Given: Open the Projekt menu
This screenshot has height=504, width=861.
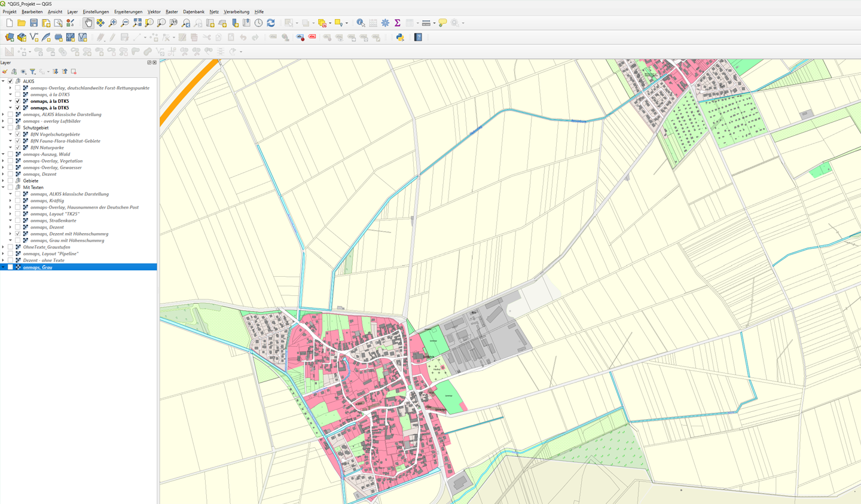Looking at the screenshot, I should (x=10, y=11).
